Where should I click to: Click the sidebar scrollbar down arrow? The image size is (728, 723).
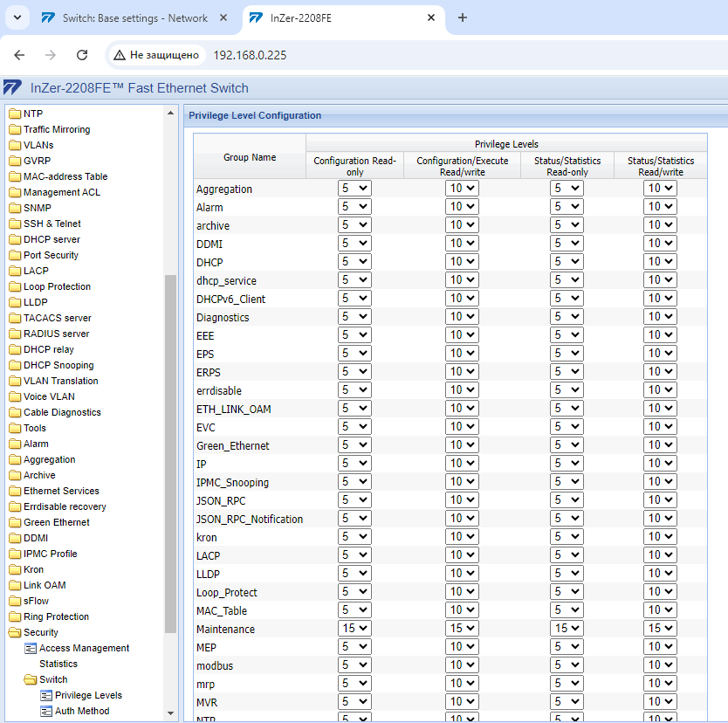pyautogui.click(x=170, y=713)
